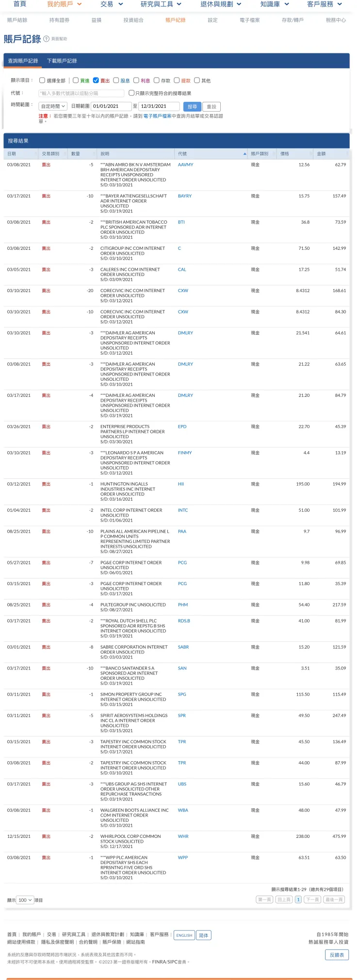Screen dimensions: 359x980
Task: Click the 重設 reset button
Action: pos(212,106)
